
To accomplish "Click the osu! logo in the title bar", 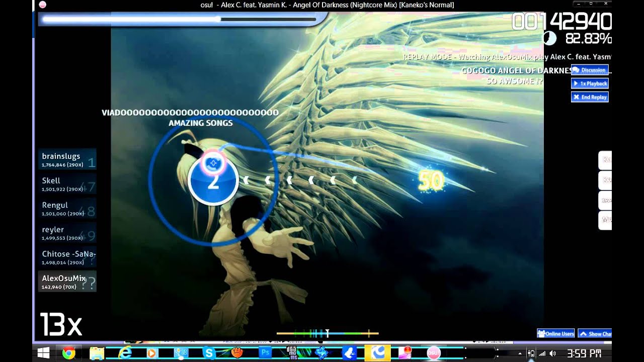I will tap(42, 5).
